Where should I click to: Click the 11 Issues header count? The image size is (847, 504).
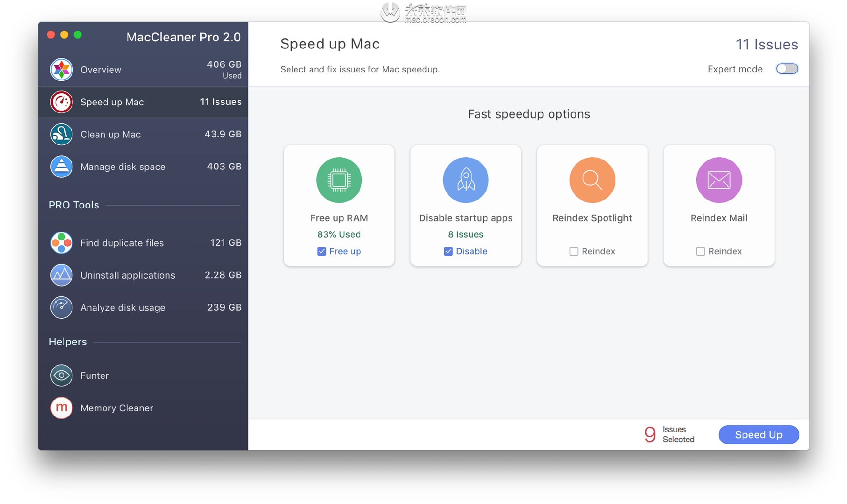[767, 44]
